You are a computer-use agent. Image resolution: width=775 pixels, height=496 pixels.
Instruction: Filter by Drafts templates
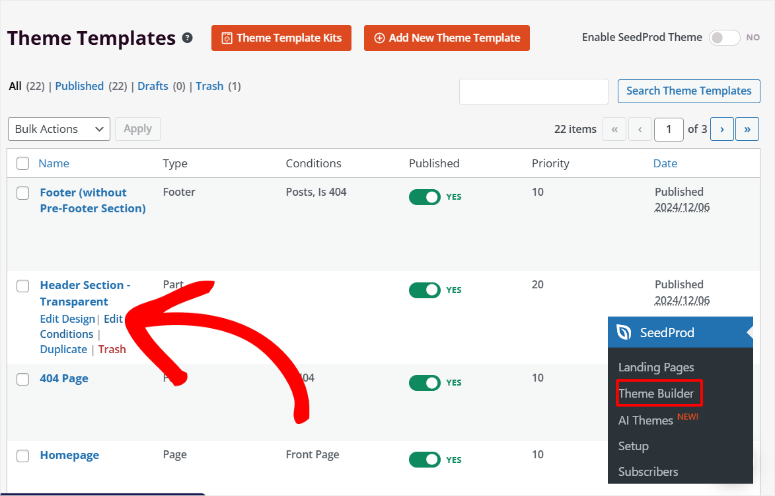(x=153, y=86)
